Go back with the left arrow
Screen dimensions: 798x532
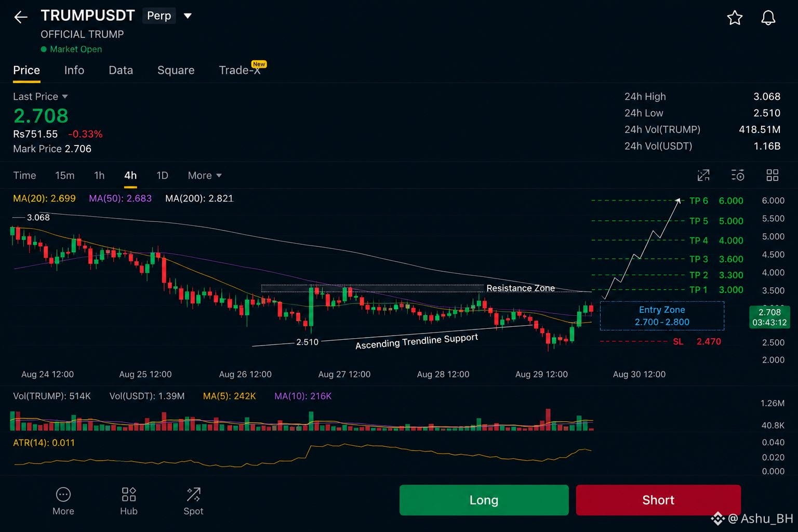click(x=21, y=17)
